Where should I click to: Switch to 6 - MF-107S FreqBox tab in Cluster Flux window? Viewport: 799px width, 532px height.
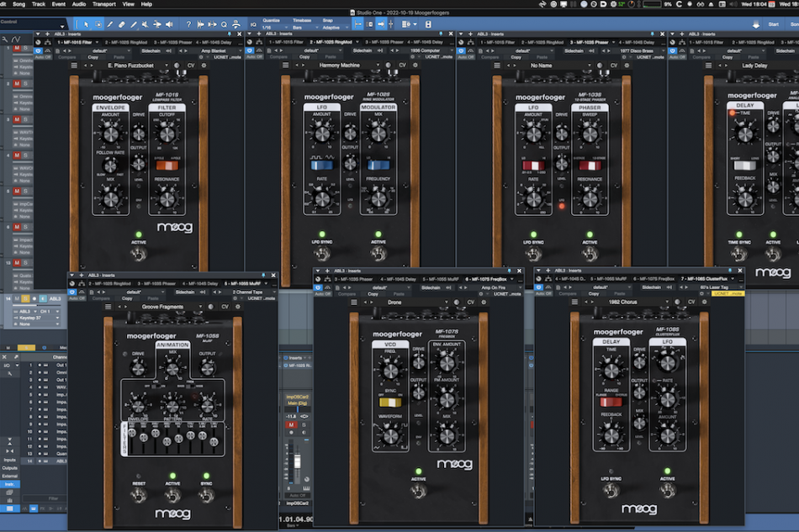tap(655, 278)
